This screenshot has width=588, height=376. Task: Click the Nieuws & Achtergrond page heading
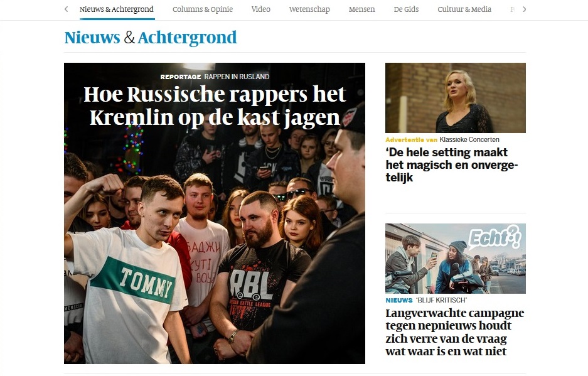151,38
